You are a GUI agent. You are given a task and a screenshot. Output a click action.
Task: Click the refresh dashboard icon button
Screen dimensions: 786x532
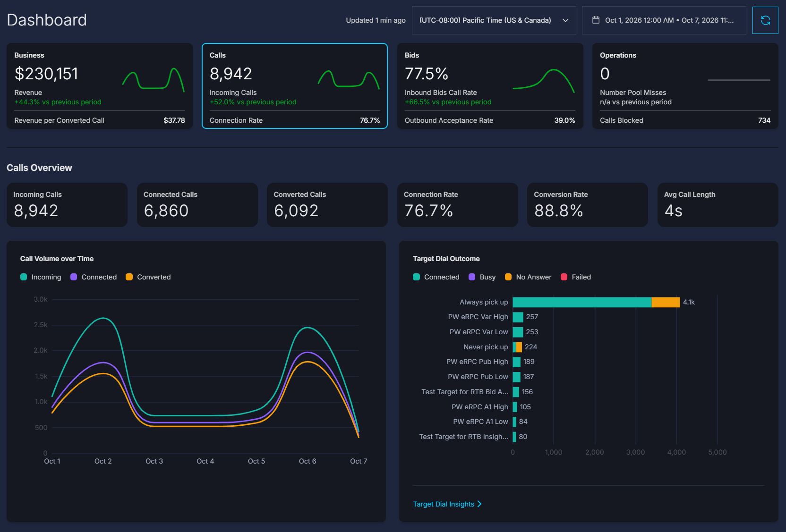pyautogui.click(x=765, y=20)
